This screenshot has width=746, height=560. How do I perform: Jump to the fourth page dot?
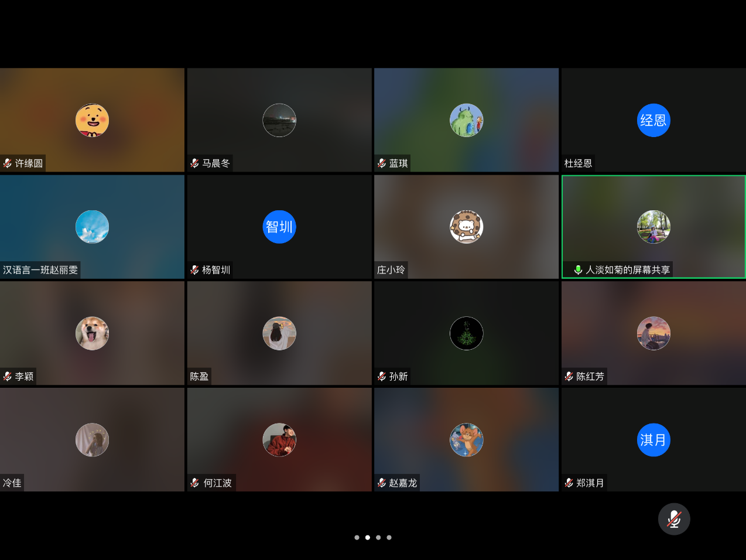pyautogui.click(x=389, y=537)
